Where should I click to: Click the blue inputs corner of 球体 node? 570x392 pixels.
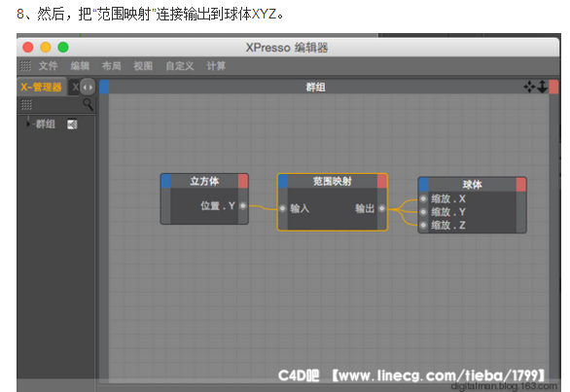point(423,185)
